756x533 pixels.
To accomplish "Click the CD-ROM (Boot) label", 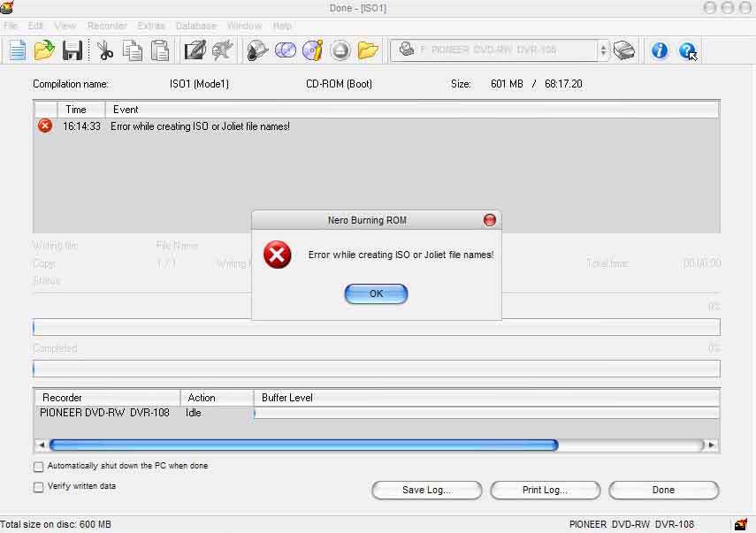I will pos(339,84).
